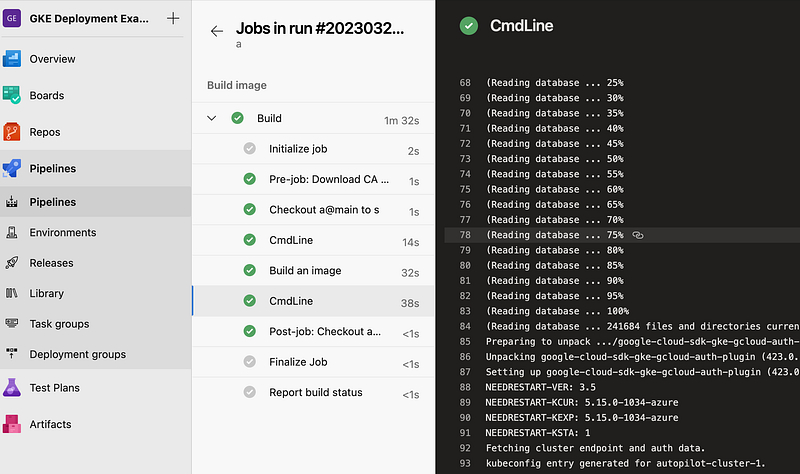Viewport: 800px width, 474px height.
Task: Select Report build status step
Action: click(313, 392)
